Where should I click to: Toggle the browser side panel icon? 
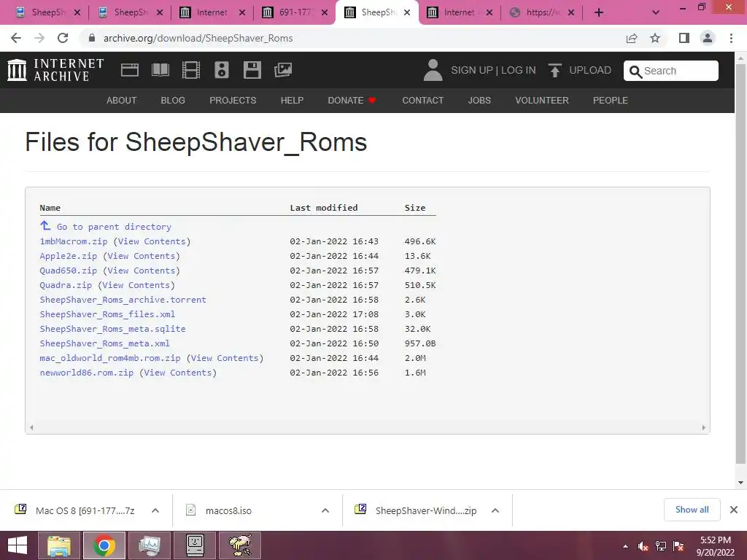click(x=684, y=38)
